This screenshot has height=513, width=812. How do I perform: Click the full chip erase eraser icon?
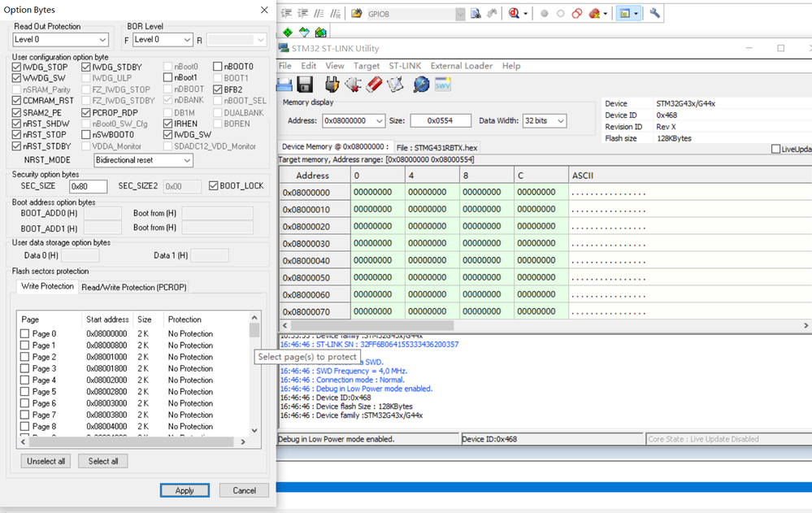[374, 85]
